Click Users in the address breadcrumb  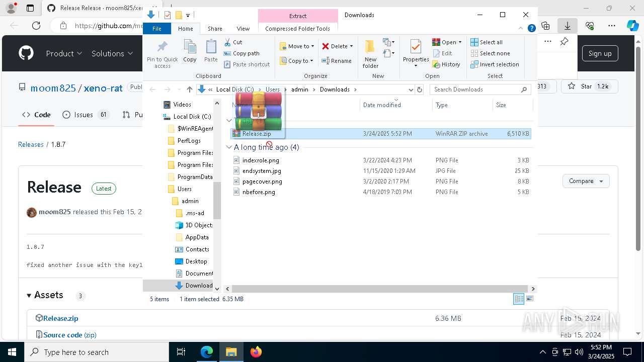tap(273, 89)
